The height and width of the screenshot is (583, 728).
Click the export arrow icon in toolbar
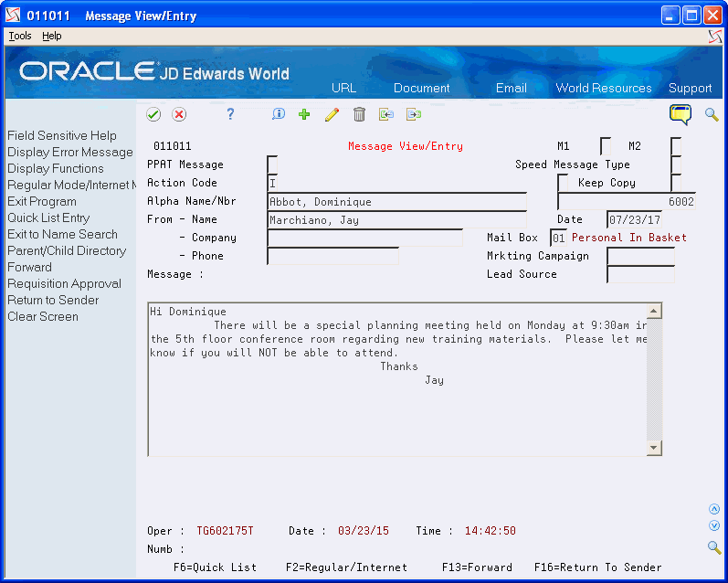tap(414, 114)
